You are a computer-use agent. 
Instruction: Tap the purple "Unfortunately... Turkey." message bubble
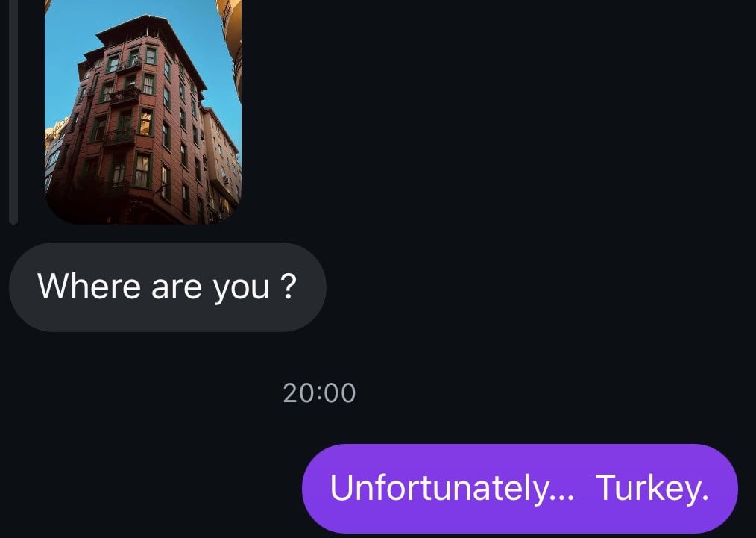coord(520,488)
